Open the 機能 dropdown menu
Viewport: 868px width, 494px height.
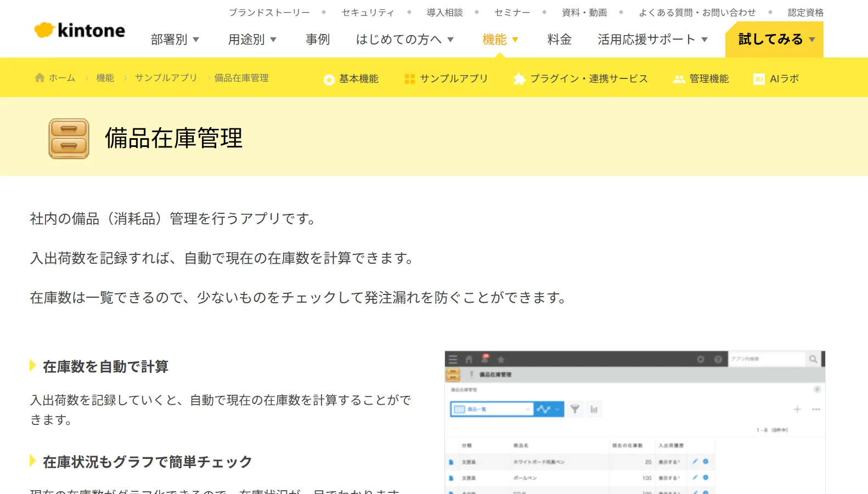[x=500, y=39]
